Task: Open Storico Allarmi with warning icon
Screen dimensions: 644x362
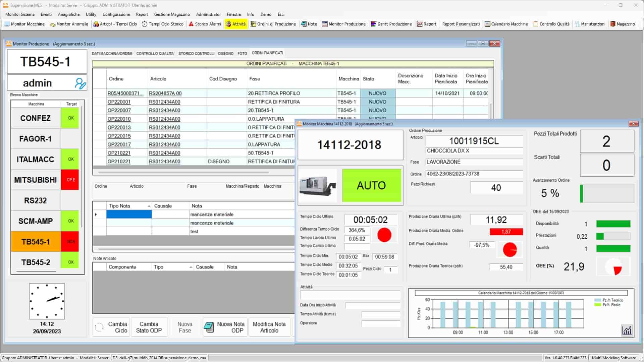Action: tap(205, 24)
